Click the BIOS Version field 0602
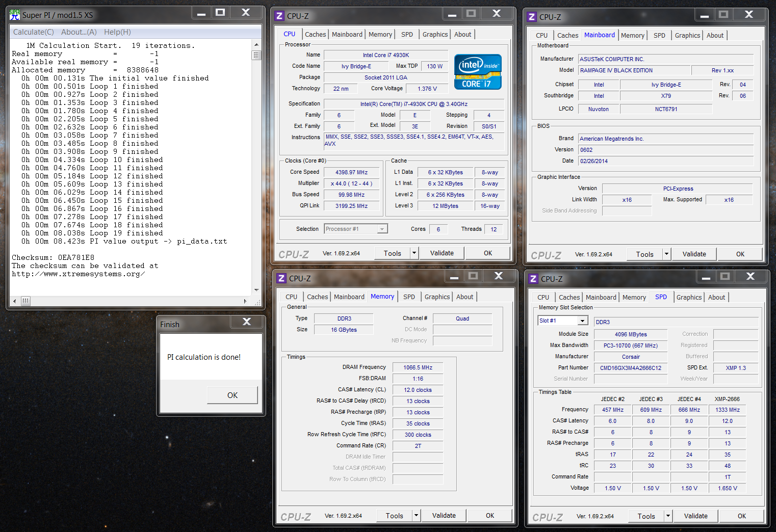The height and width of the screenshot is (532, 776). 666,150
